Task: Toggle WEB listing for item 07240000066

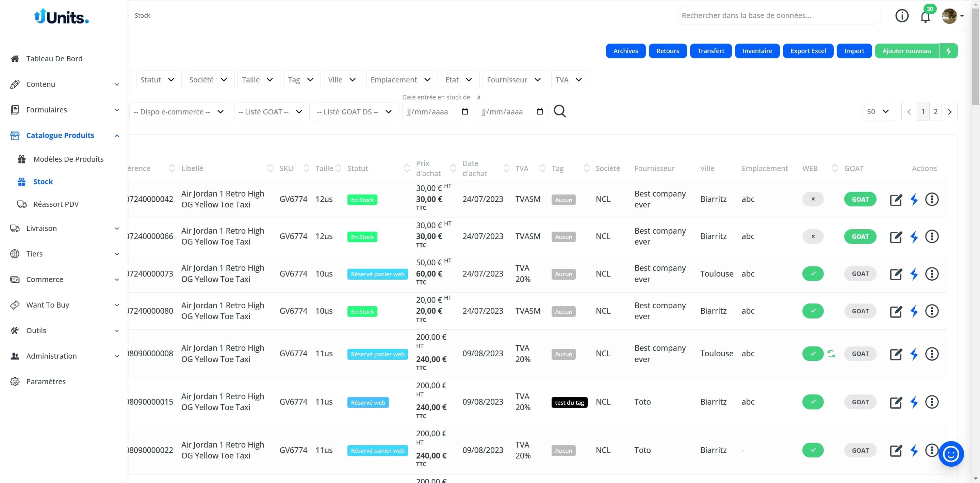Action: [813, 236]
